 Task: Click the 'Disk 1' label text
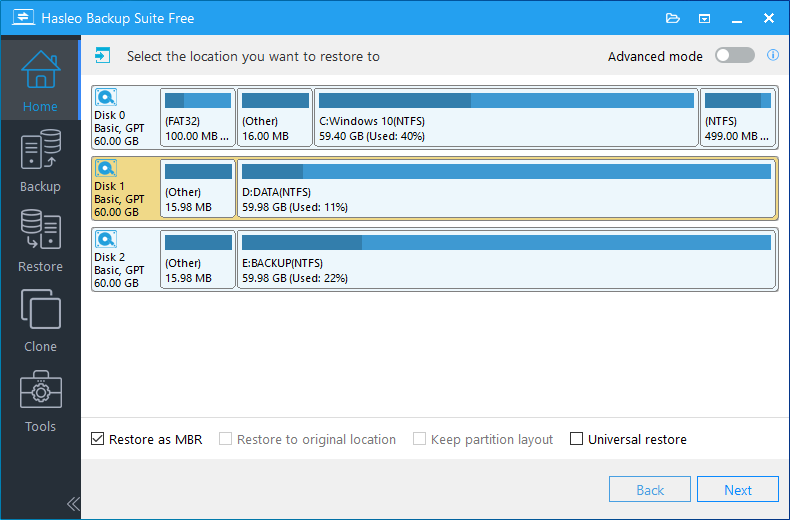[x=110, y=186]
